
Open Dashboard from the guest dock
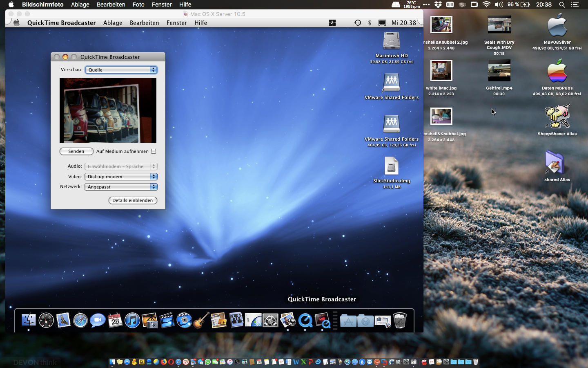tap(46, 320)
